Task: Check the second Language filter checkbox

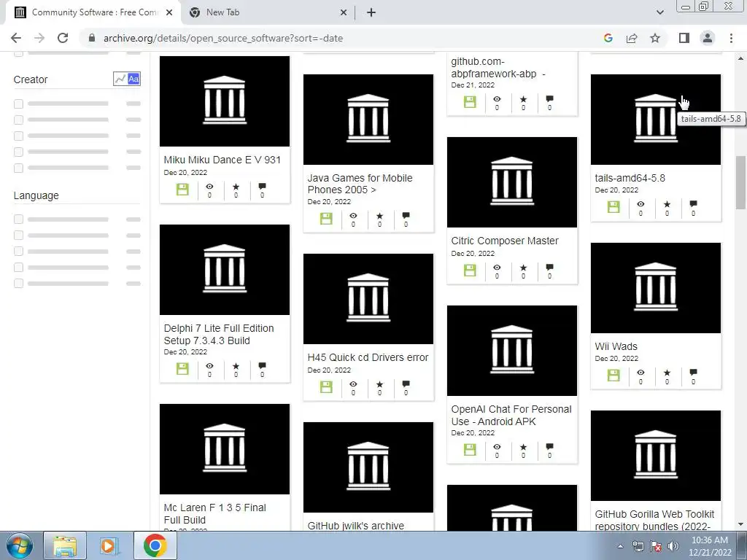Action: [x=18, y=236]
